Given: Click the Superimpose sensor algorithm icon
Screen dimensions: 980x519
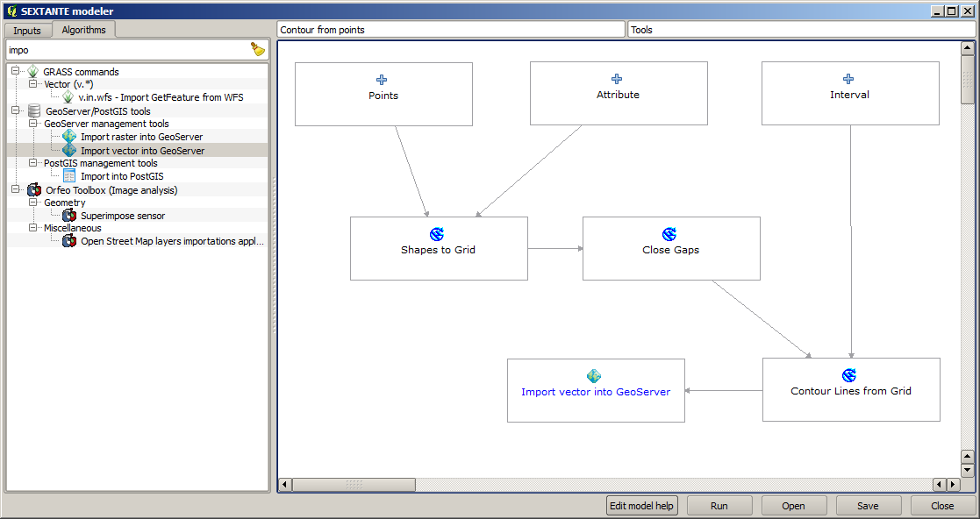Looking at the screenshot, I should click(x=69, y=216).
